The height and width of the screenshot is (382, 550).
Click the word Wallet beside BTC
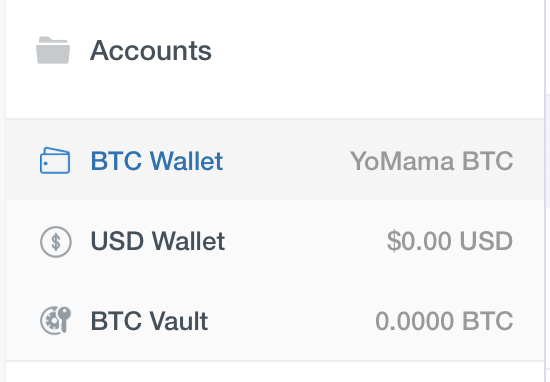point(187,161)
